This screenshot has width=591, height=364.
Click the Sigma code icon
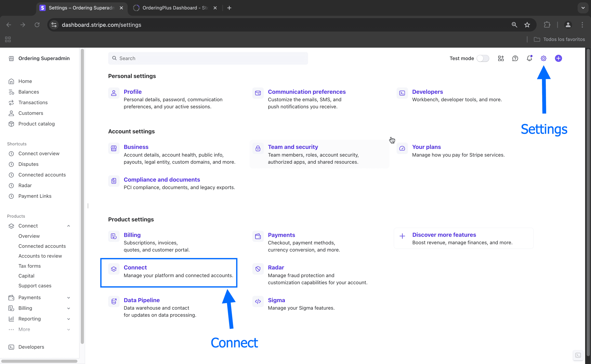click(258, 301)
